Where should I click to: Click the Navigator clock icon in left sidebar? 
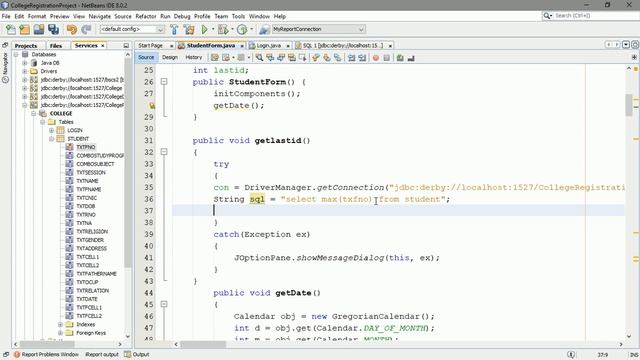point(5,80)
